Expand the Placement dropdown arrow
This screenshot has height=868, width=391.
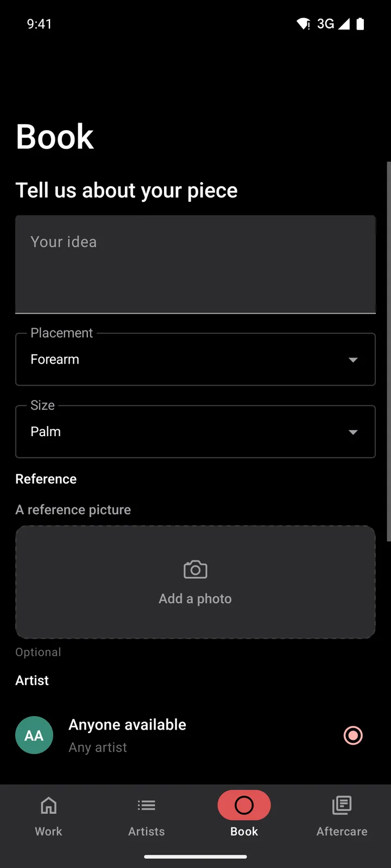coord(353,360)
